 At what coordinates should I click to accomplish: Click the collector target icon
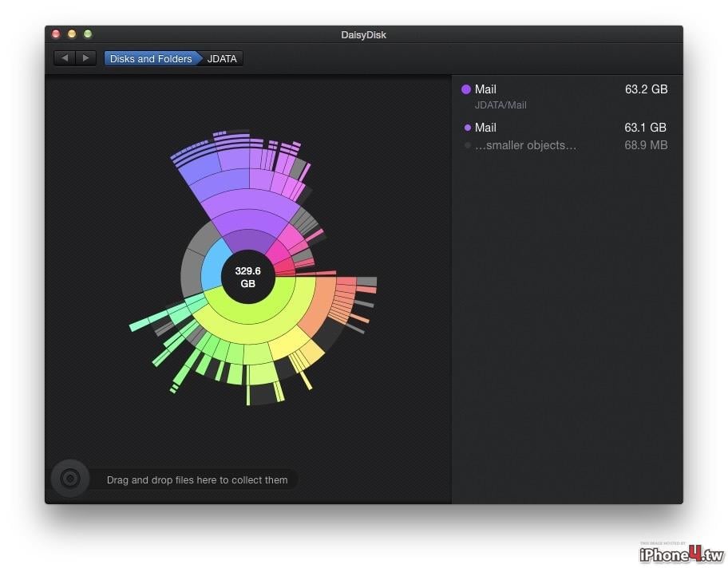point(70,478)
